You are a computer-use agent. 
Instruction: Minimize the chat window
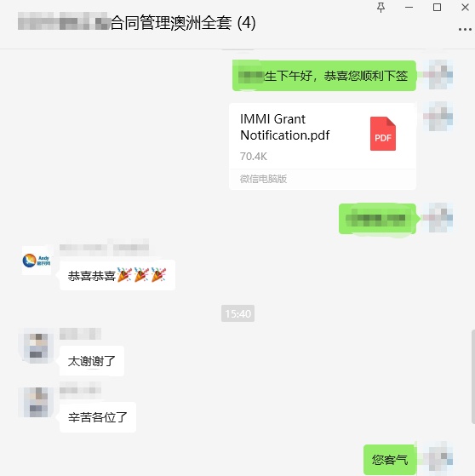click(409, 8)
